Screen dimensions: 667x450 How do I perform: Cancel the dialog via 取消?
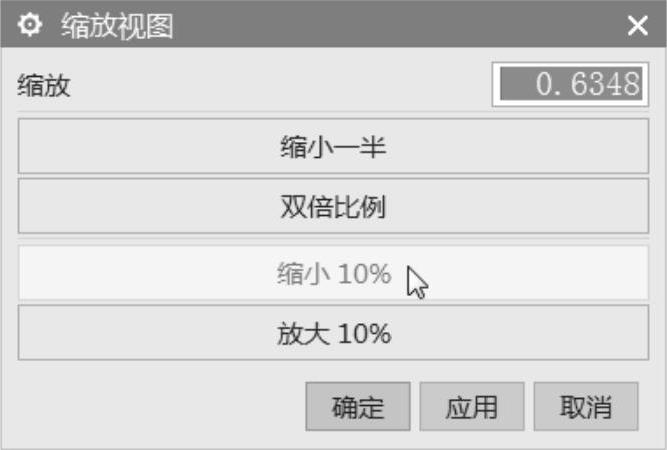pyautogui.click(x=586, y=406)
